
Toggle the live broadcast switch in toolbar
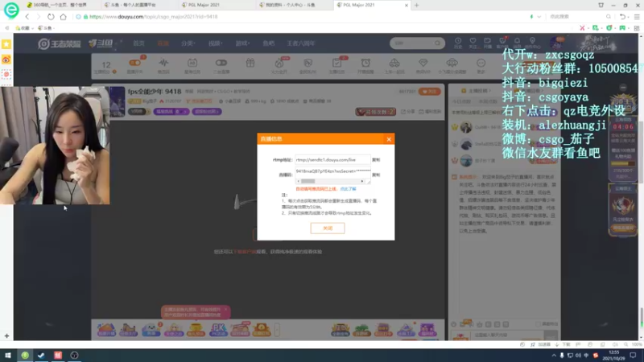(134, 63)
